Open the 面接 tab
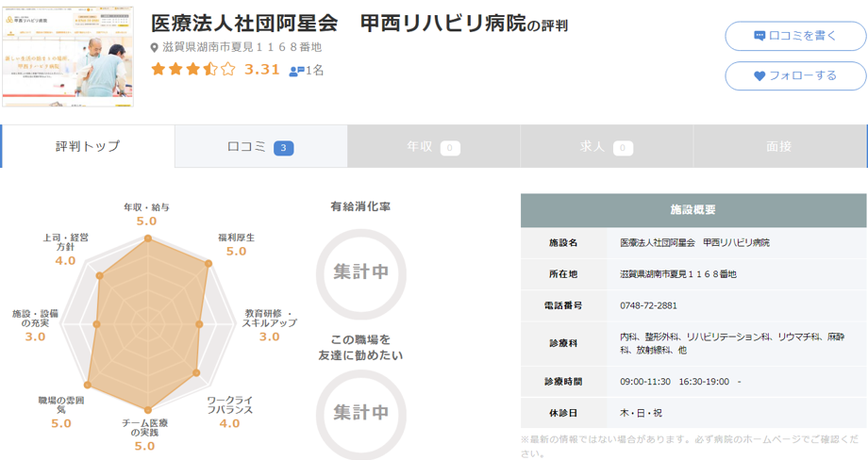 [779, 146]
